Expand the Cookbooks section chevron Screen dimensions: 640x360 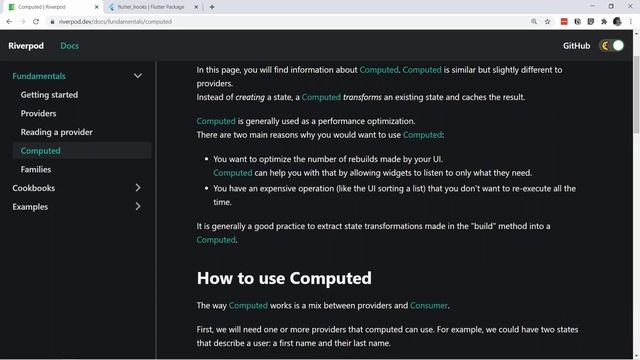tap(138, 188)
